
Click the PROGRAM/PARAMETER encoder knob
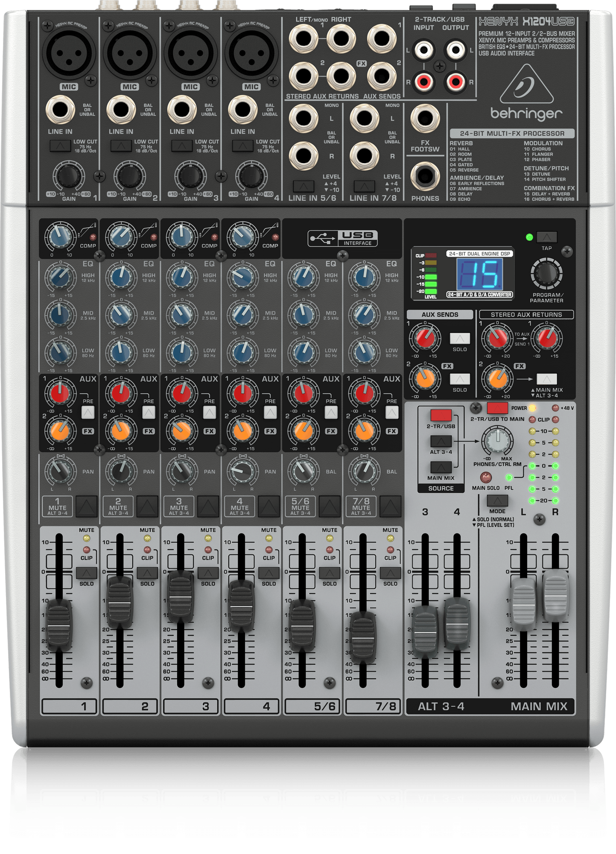[x=546, y=274]
